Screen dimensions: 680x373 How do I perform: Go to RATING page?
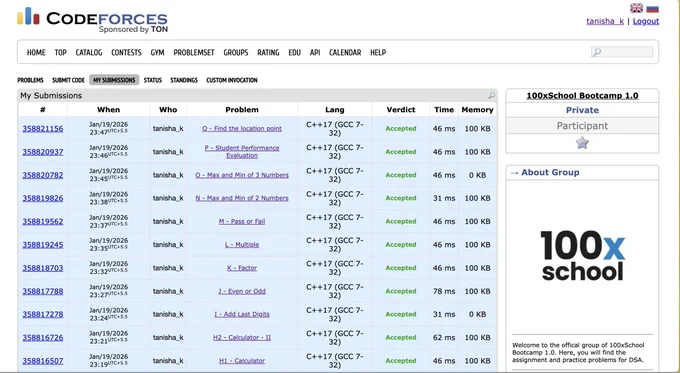268,52
